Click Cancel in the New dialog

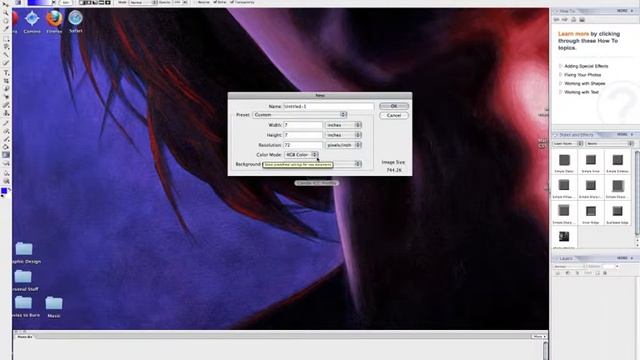click(x=393, y=116)
